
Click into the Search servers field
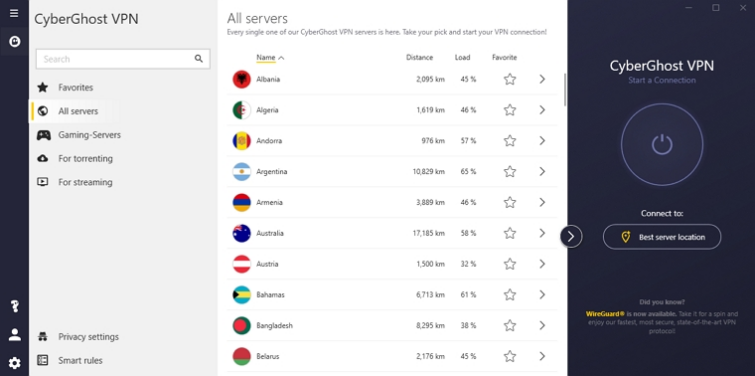[x=123, y=59]
